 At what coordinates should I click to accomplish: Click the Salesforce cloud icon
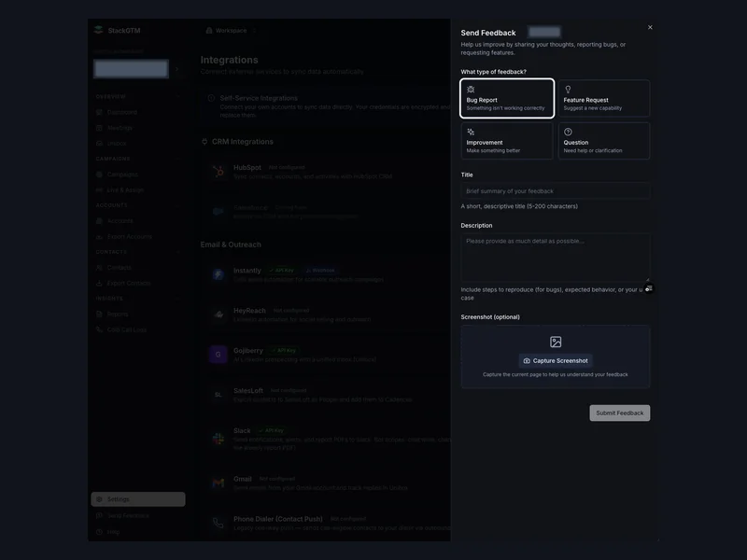coord(218,212)
